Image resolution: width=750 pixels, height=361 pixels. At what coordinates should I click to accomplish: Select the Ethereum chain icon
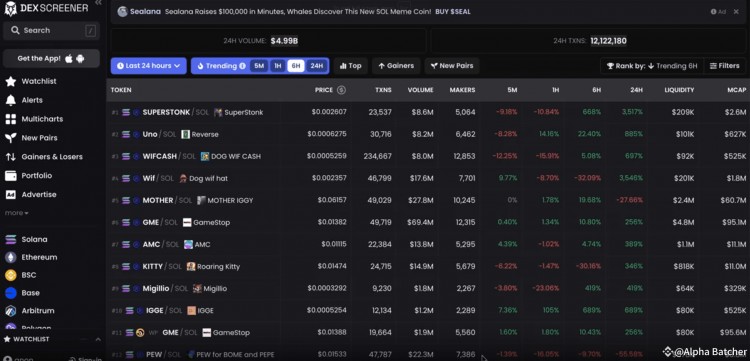pos(11,257)
